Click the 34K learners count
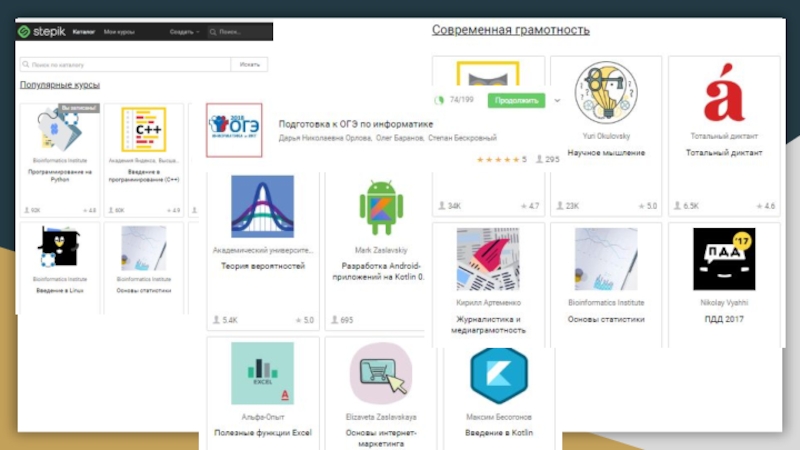Image resolution: width=800 pixels, height=450 pixels. pos(449,206)
